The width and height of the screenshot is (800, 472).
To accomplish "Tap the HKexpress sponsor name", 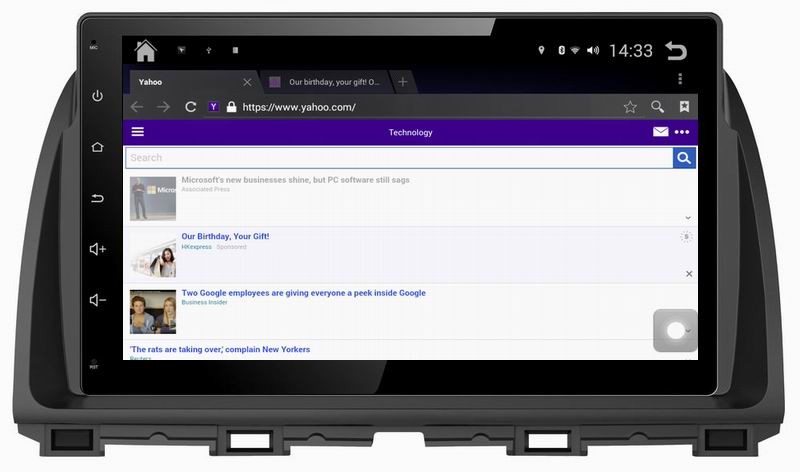I will (x=196, y=247).
